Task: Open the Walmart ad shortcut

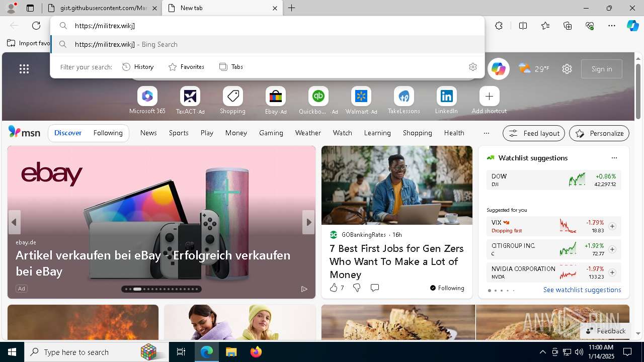Action: point(361,101)
